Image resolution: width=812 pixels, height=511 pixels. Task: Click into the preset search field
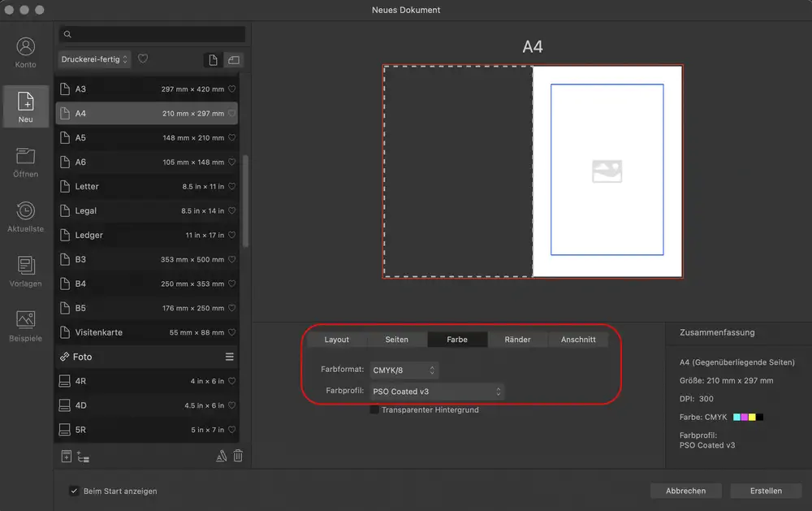(153, 34)
